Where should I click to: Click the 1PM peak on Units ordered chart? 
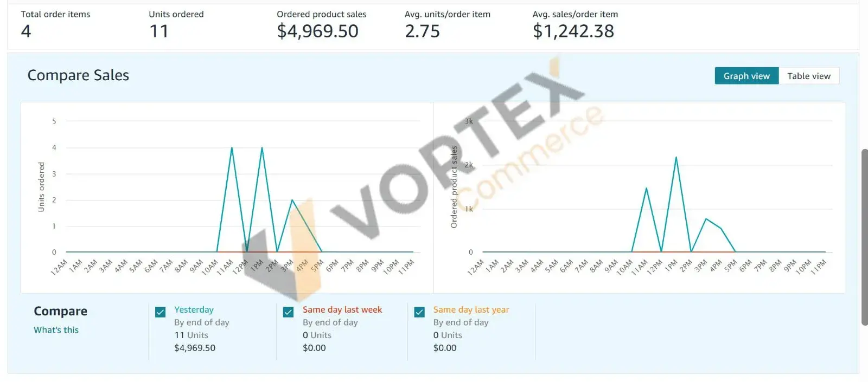tap(262, 147)
